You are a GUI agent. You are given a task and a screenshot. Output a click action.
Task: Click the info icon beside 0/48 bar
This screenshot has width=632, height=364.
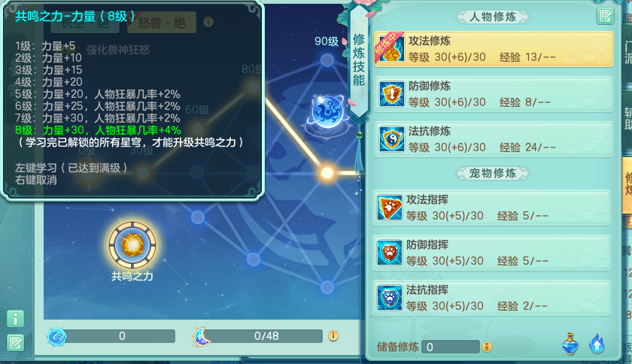[x=333, y=335]
